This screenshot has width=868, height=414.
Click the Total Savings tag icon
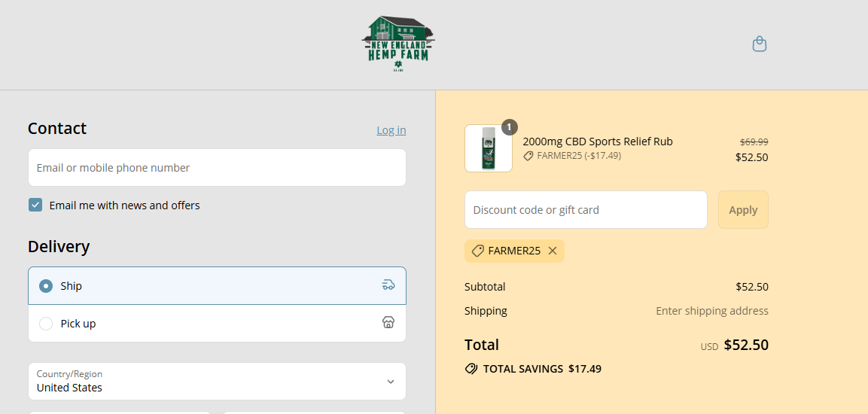pyautogui.click(x=471, y=369)
